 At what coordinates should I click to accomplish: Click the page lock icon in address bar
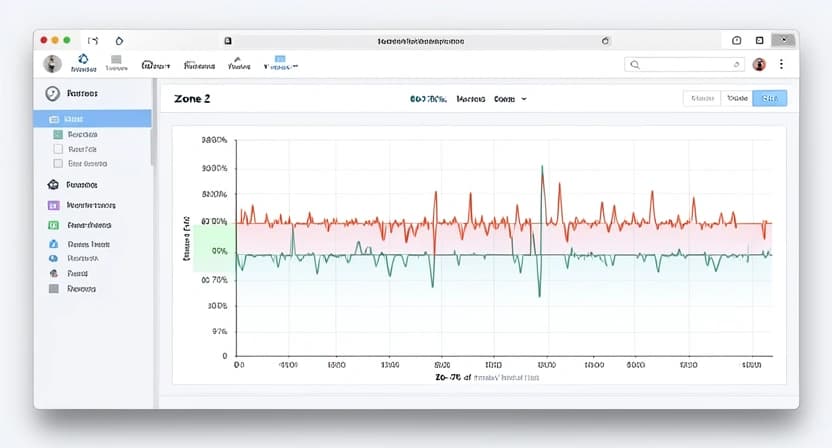pos(228,41)
